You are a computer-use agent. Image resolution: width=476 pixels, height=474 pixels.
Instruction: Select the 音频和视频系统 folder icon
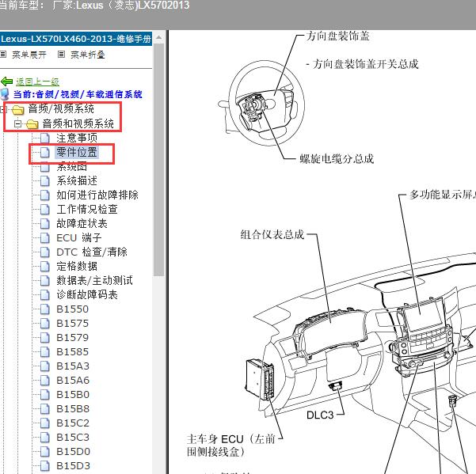pos(32,124)
